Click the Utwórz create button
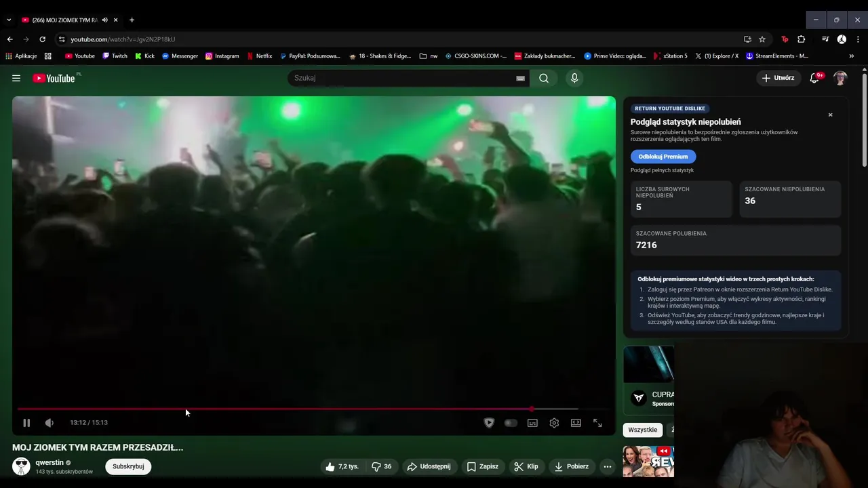 pos(777,78)
